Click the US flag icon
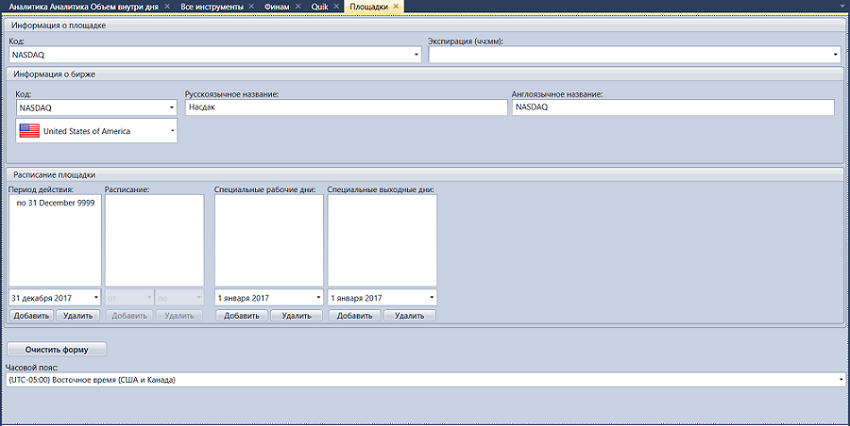The height and width of the screenshot is (426, 850). point(29,131)
